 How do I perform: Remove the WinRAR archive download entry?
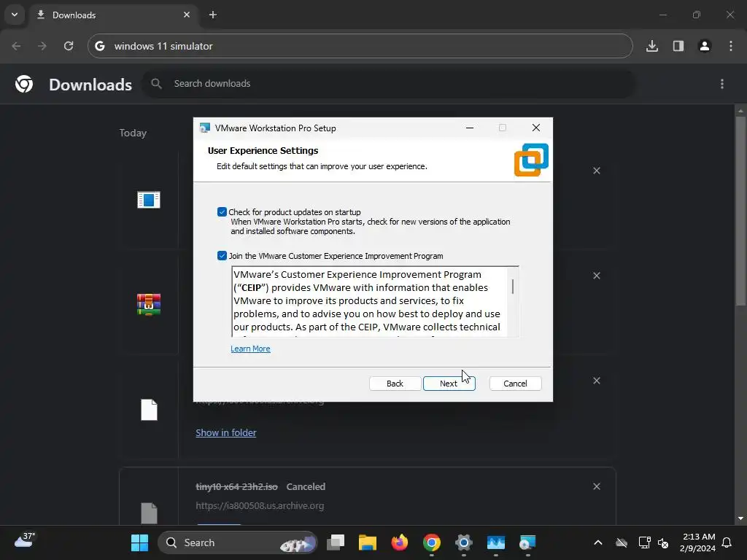(597, 276)
